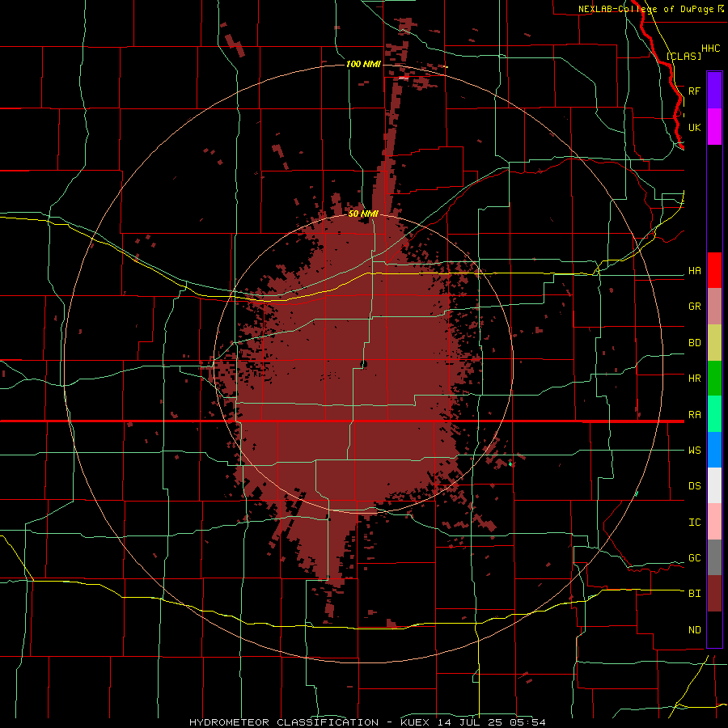Select the blue WS legend swatch
Image resolution: width=728 pixels, height=728 pixels.
[714, 450]
